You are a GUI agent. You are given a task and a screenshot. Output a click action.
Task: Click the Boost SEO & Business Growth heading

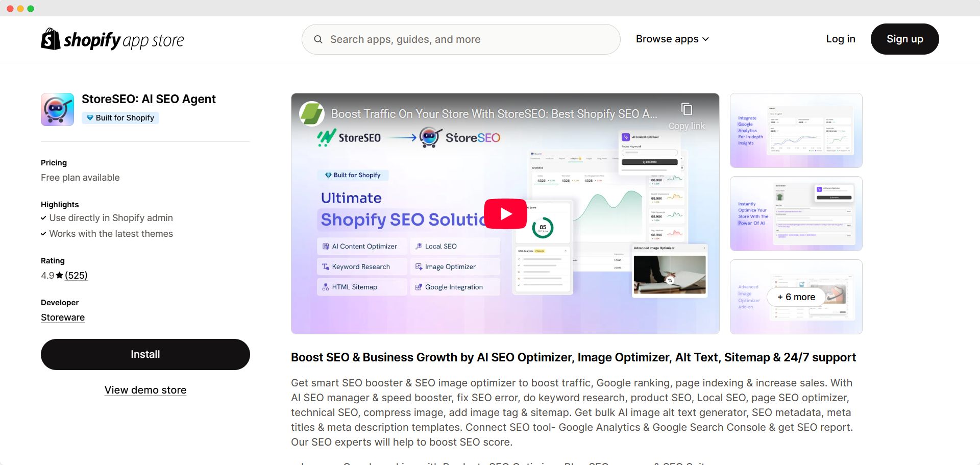point(573,357)
